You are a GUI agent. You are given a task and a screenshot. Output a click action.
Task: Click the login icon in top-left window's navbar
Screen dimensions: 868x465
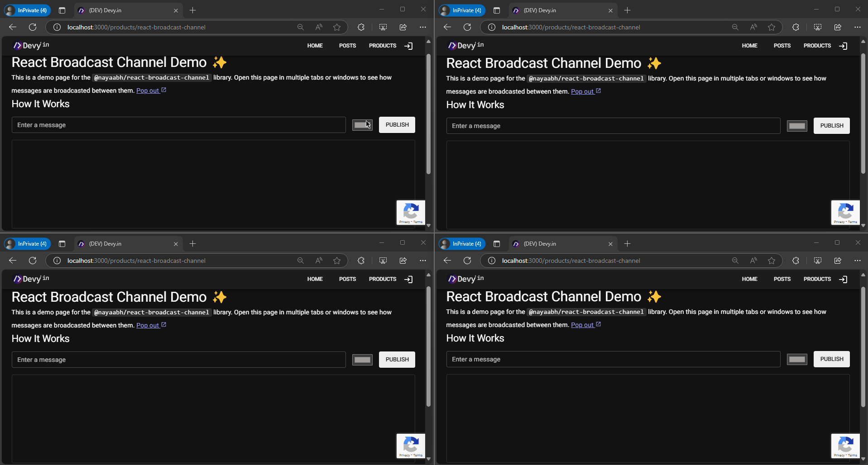click(408, 46)
